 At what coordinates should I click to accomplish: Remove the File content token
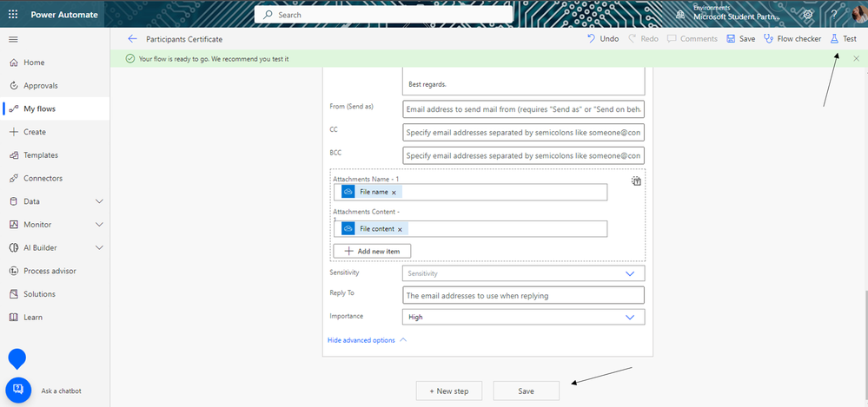click(x=400, y=229)
